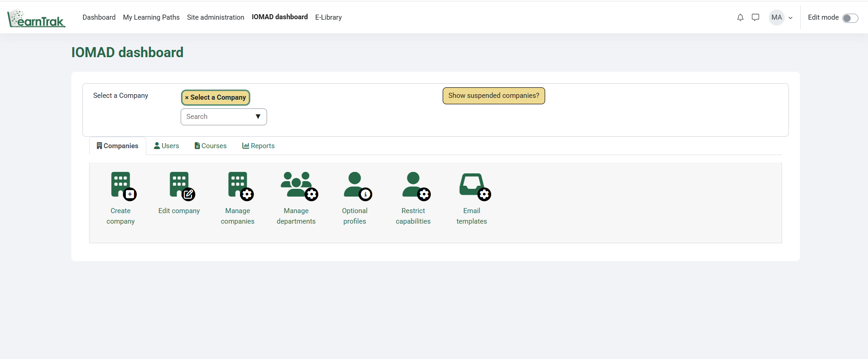Viewport: 868px width, 359px height.
Task: Open the Optional profiles icon
Action: [x=358, y=186]
